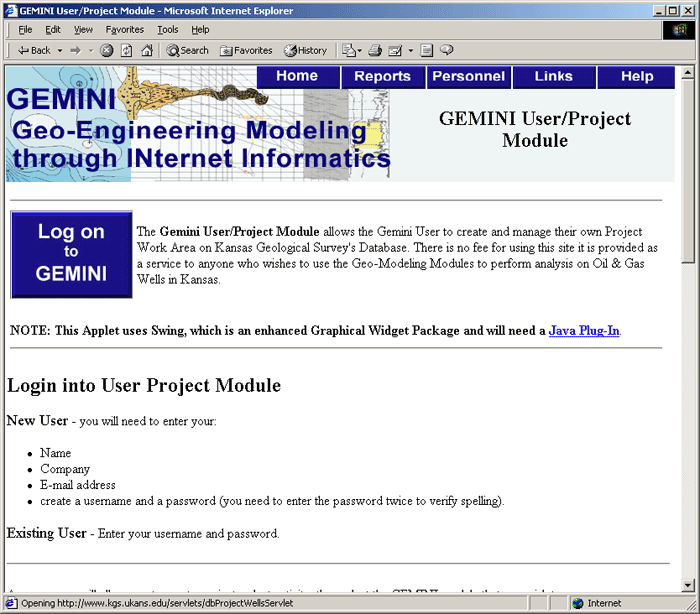Image resolution: width=700 pixels, height=614 pixels.
Task: Open the Reports navigation tab
Action: 382,76
